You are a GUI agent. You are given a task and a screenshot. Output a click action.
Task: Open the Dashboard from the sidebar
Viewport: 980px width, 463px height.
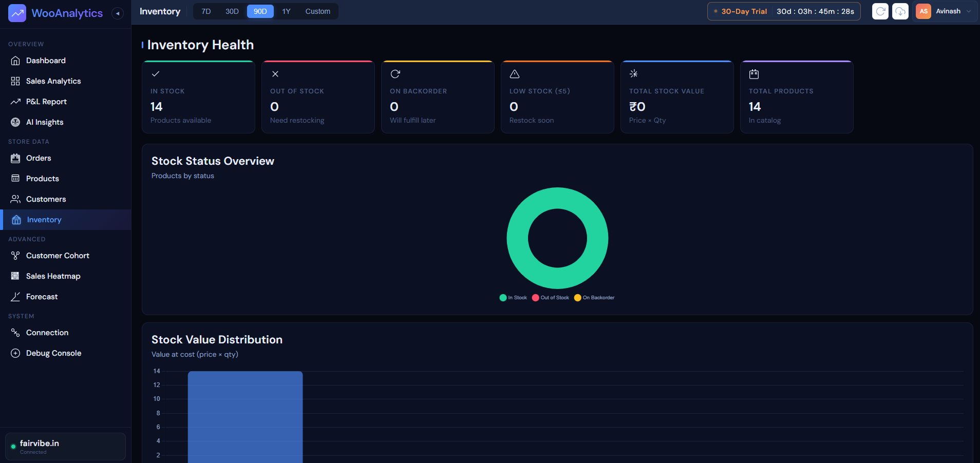[x=45, y=61]
